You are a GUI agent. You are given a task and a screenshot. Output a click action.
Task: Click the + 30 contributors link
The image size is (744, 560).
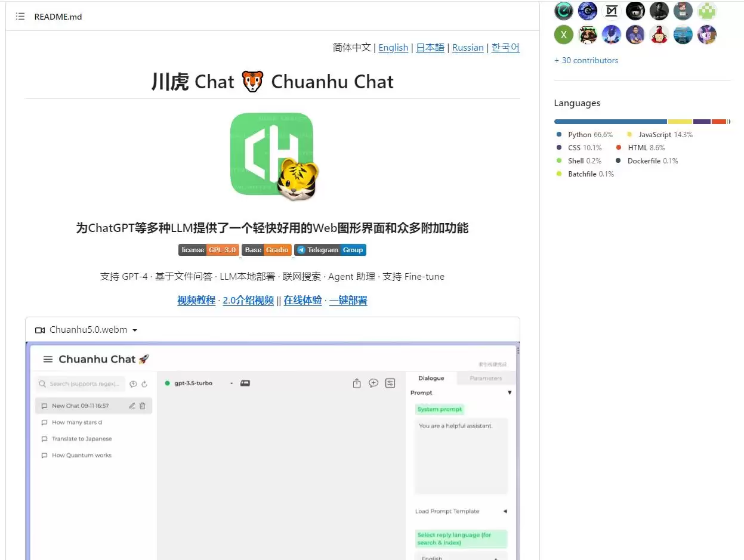coord(586,60)
